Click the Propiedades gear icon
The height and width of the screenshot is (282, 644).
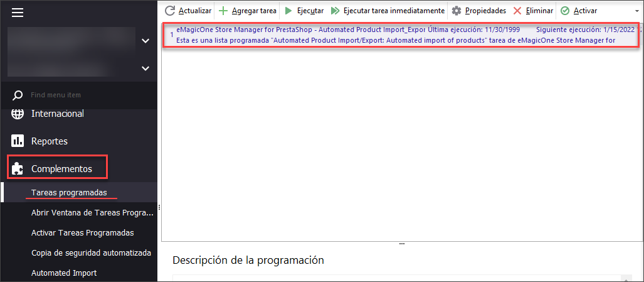coord(457,11)
